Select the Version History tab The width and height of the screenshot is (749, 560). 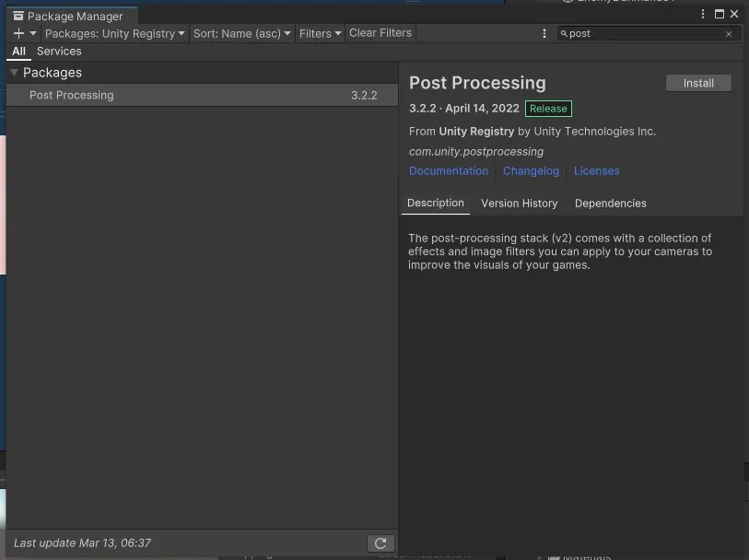[x=520, y=204]
